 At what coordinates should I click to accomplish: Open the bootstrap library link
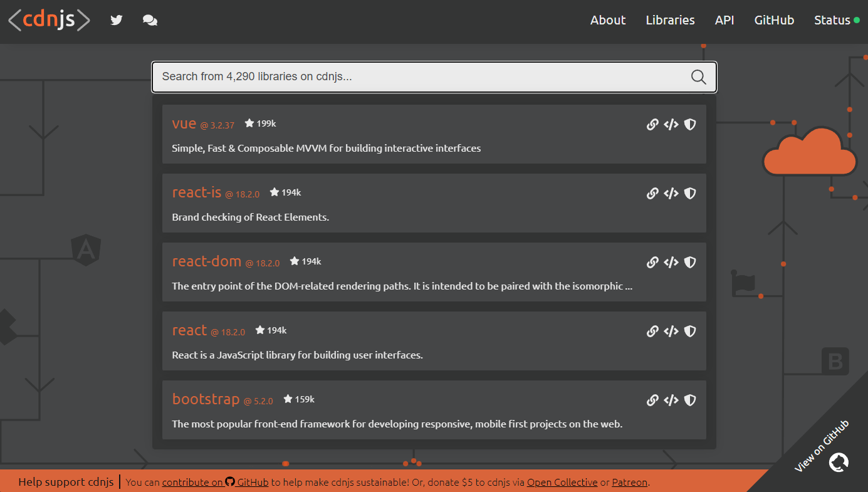pos(206,399)
